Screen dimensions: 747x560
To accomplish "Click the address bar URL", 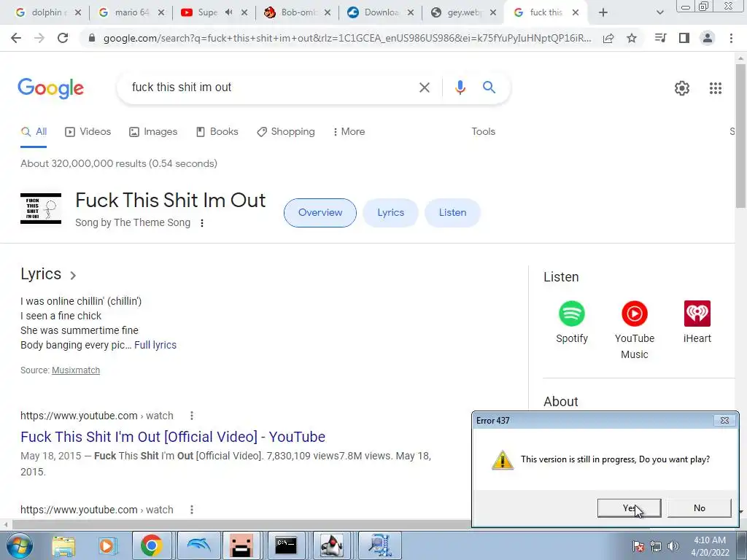I will pyautogui.click(x=347, y=38).
